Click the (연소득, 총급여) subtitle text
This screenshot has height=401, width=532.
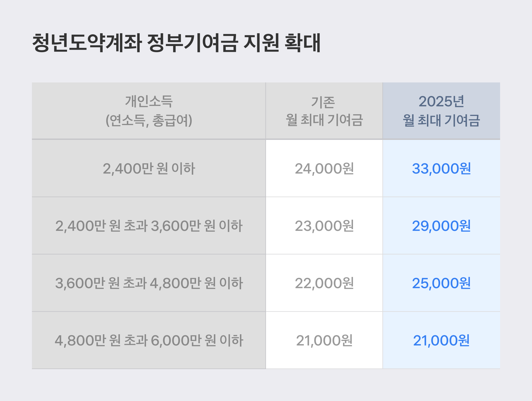149,120
